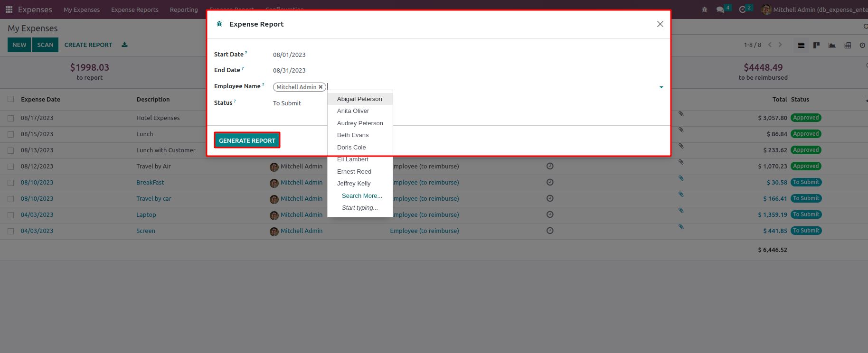
Task: Click the download icon beside Create Report
Action: click(x=124, y=45)
